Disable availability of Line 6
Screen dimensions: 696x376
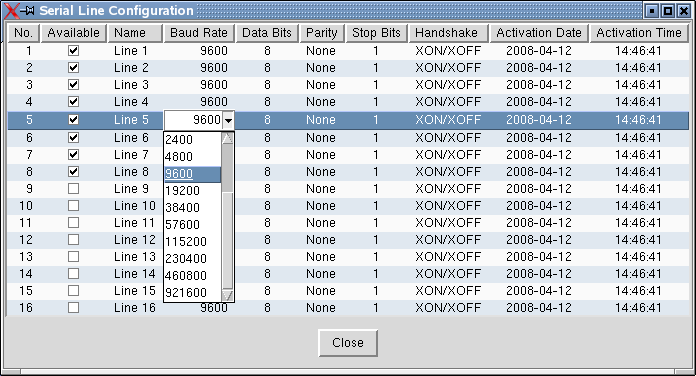[x=73, y=138]
